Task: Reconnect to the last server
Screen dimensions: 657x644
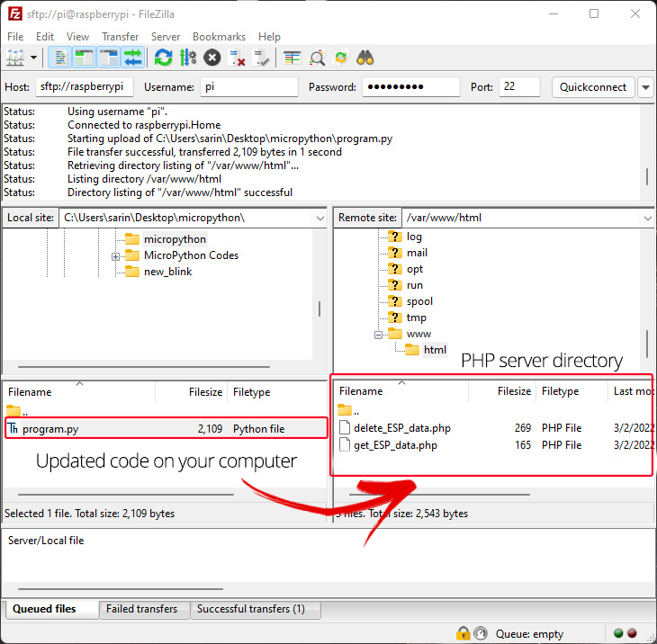Action: (x=261, y=58)
